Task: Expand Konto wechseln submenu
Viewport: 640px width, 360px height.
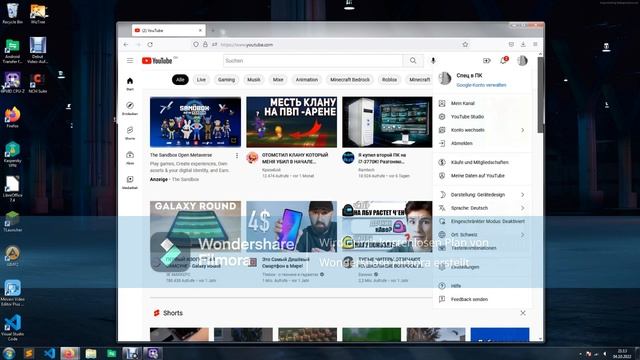Action: 482,130
